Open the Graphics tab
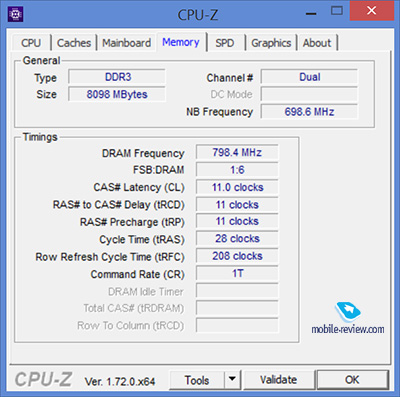 click(x=271, y=43)
